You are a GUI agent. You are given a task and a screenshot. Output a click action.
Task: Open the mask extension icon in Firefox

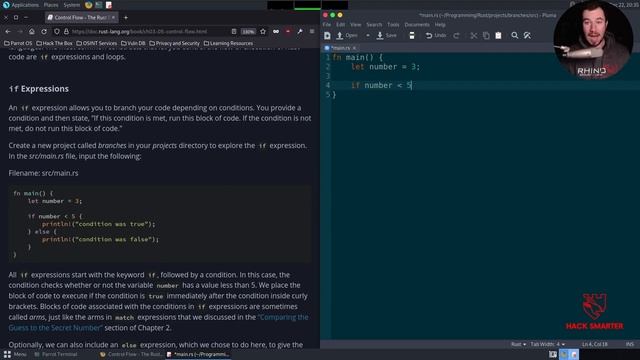276,31
